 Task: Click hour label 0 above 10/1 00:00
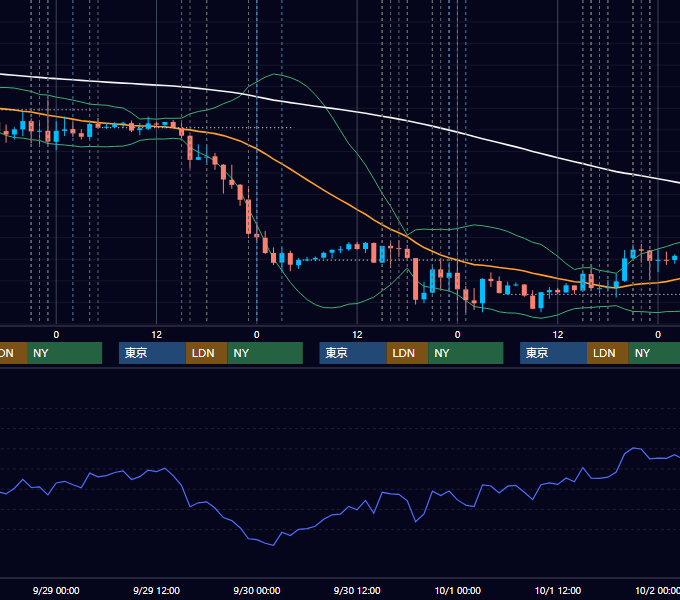point(458,335)
